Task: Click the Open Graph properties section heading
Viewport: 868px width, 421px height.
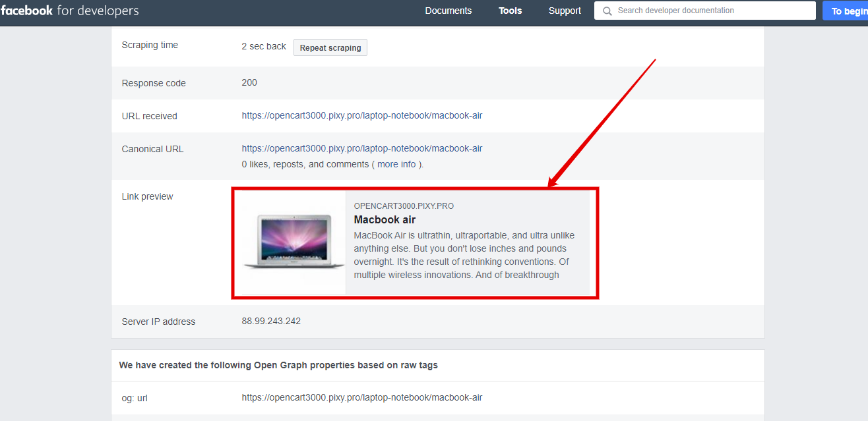Action: (278, 365)
